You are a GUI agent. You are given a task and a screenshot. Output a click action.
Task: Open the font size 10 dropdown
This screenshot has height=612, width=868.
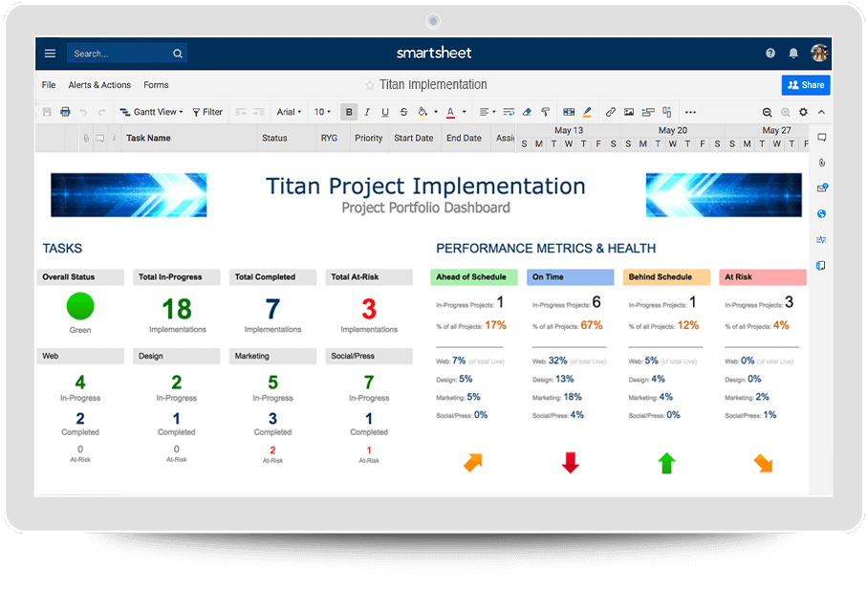[x=323, y=112]
